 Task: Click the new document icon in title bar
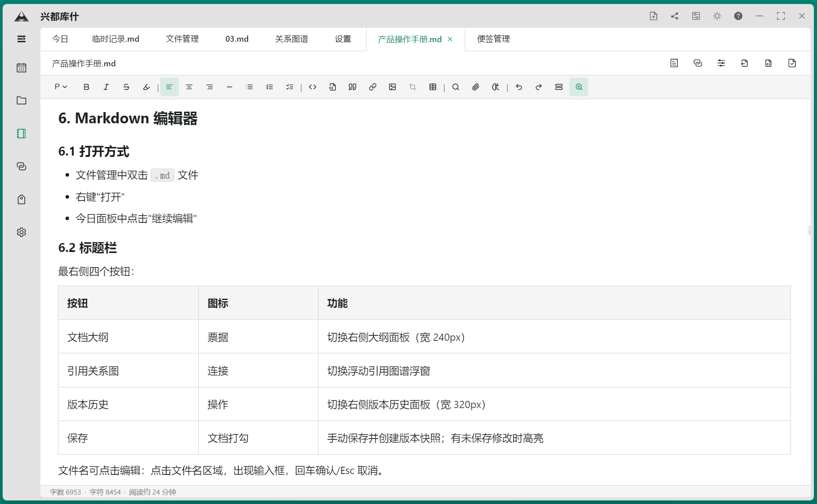(x=653, y=16)
